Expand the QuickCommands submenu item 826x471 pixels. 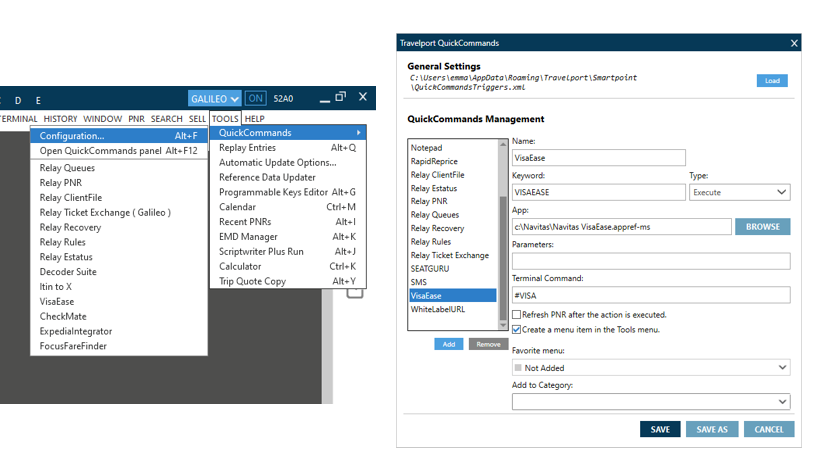click(x=288, y=133)
